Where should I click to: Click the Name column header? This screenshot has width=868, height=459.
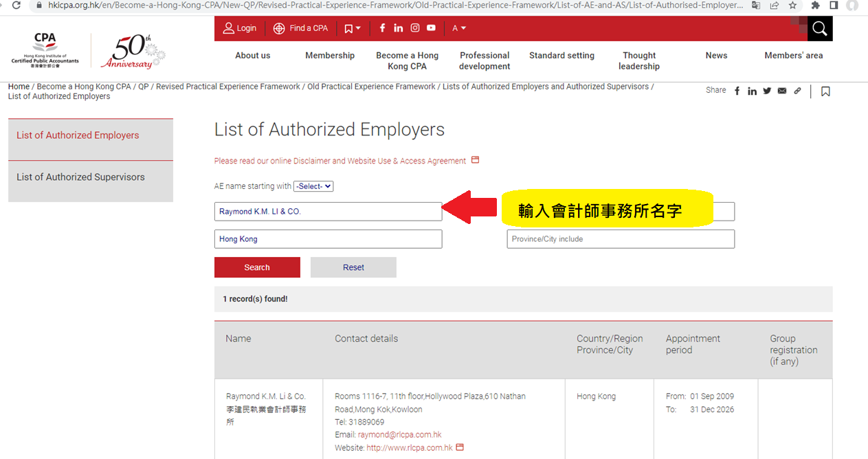pyautogui.click(x=238, y=339)
